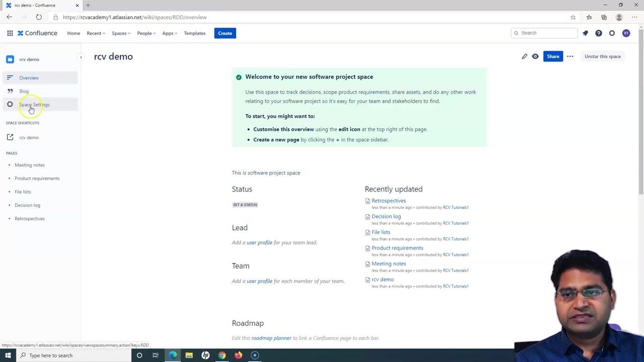Open a new browser tab
The height and width of the screenshot is (362, 644).
pos(88,5)
